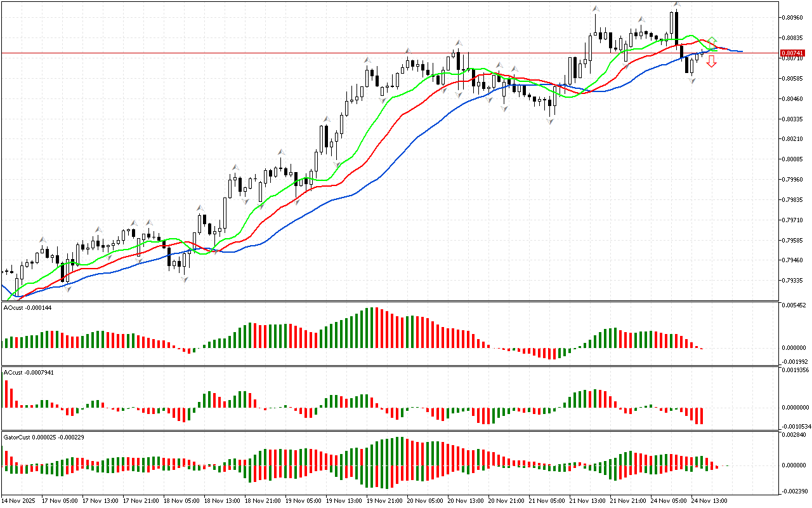Click the up-fractal marker above 21 Nov 13:00 peak
Image resolution: width=812 pixels, height=508 pixels.
(x=595, y=9)
